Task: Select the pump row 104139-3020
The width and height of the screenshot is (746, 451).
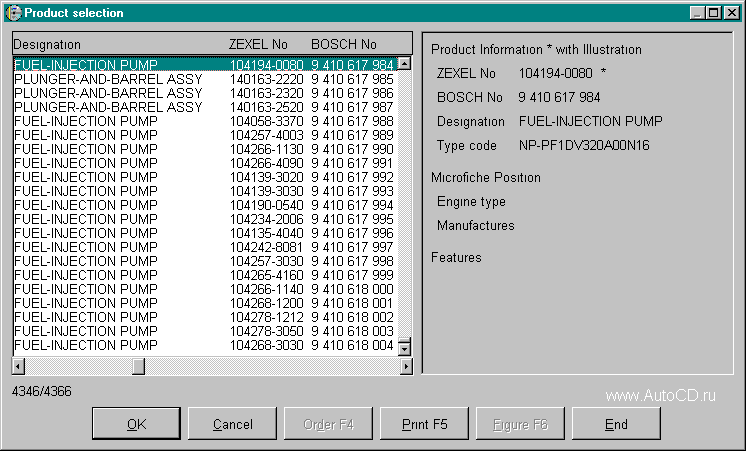Action: click(x=205, y=177)
